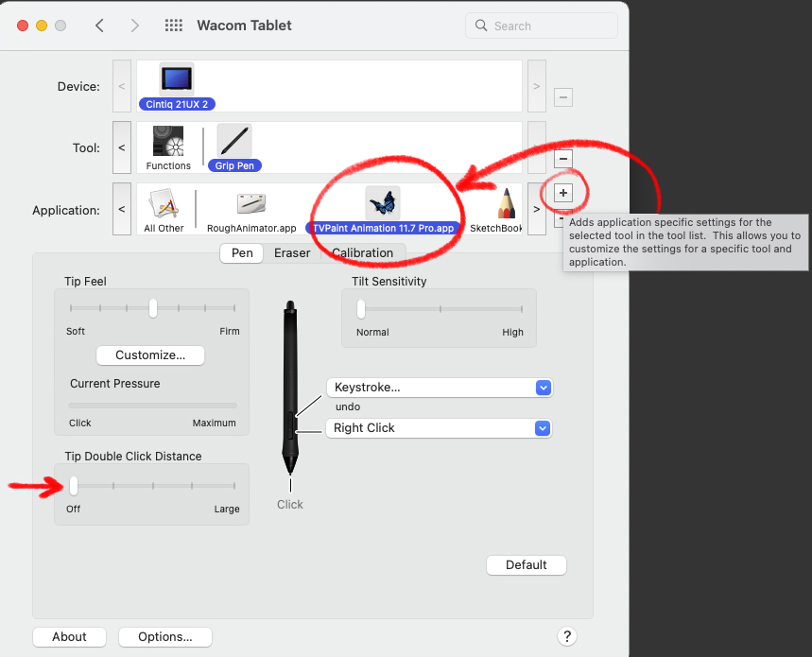Click the 'Off' label under Double Click Distance
Viewport: 812px width, 657px height.
[x=73, y=509]
